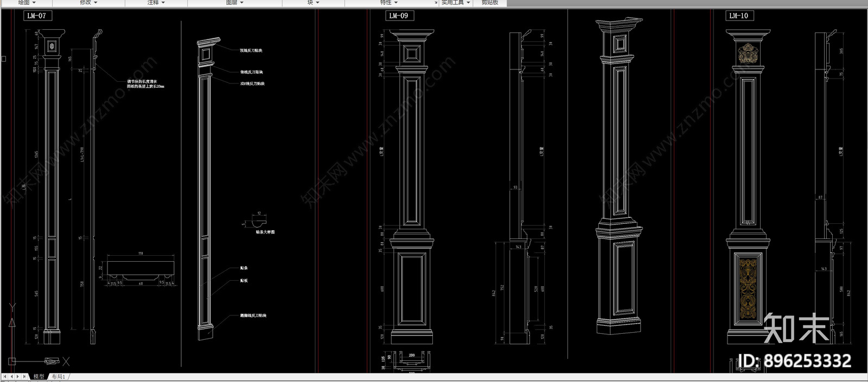The width and height of the screenshot is (868, 382).
Task: Open the 特性 panel dialog launcher arrow
Action: tap(436, 3)
